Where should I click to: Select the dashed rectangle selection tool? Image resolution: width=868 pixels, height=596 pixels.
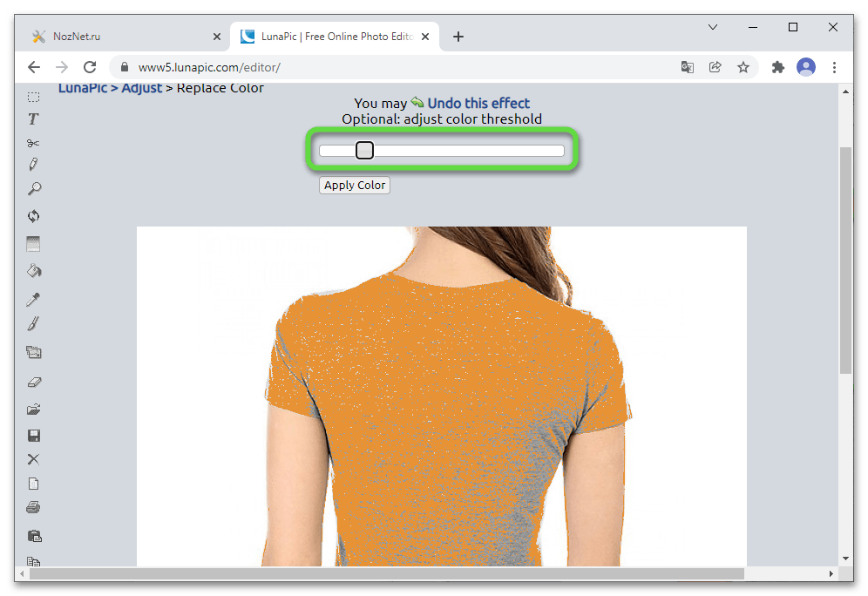(x=33, y=98)
